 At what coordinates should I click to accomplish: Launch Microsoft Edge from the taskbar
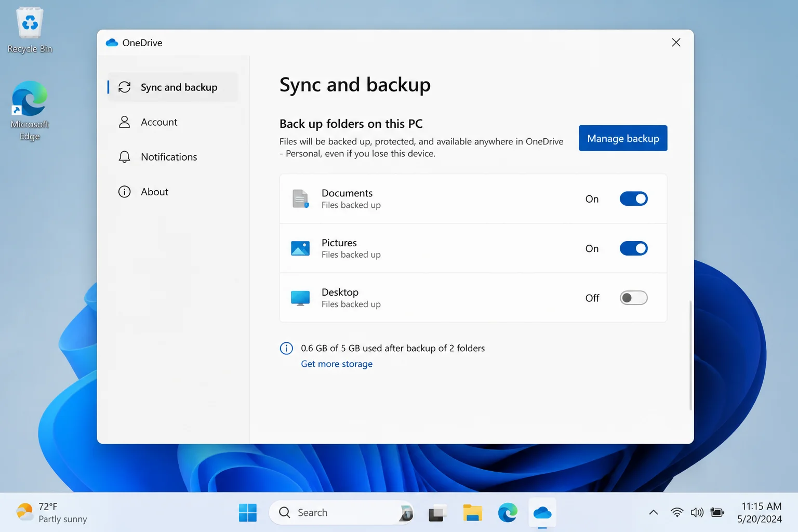[x=508, y=513]
